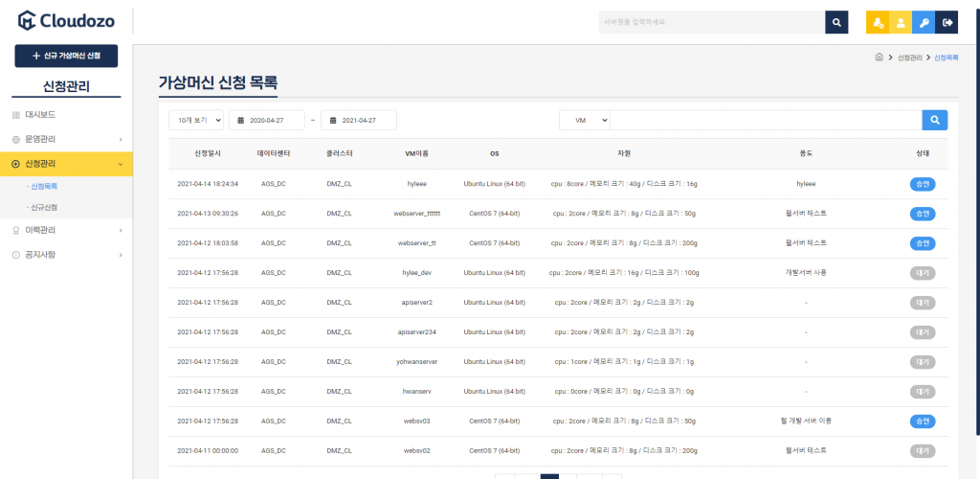Click the blue key icon
Viewport: 980px width, 479px height.
pos(924,22)
